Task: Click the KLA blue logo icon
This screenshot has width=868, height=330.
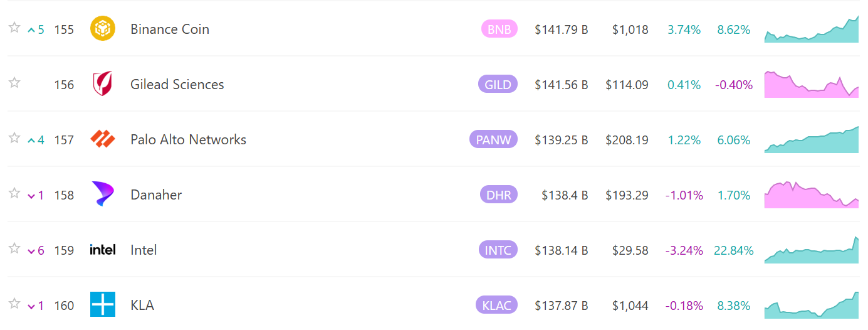Action: (103, 305)
